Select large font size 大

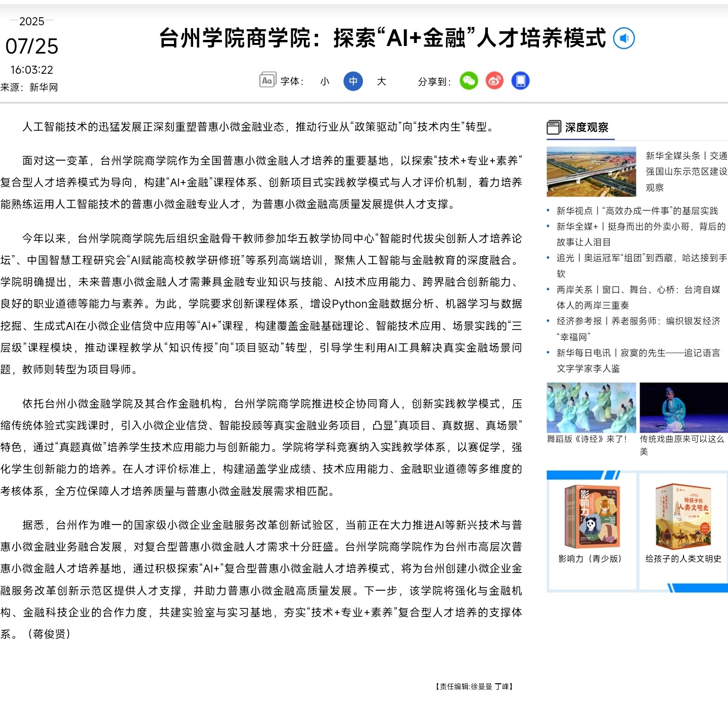point(381,81)
